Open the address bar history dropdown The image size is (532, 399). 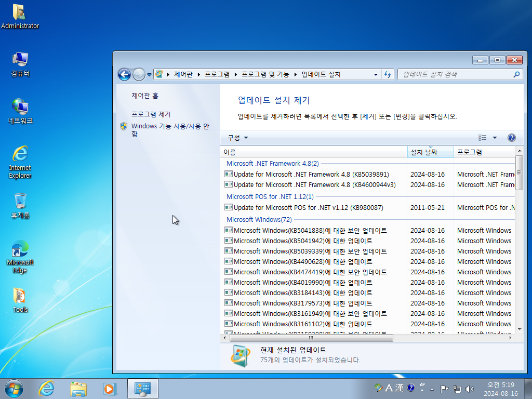(376, 75)
